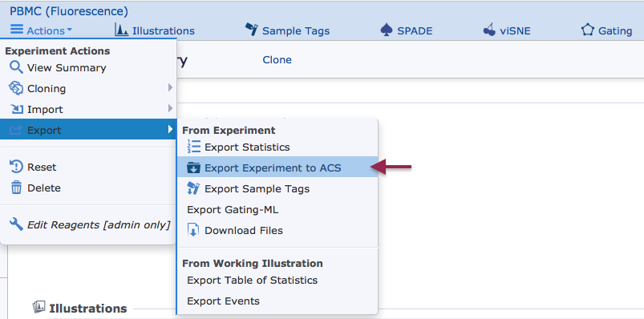
Task: Select Export Experiment to ACS
Action: click(x=277, y=167)
